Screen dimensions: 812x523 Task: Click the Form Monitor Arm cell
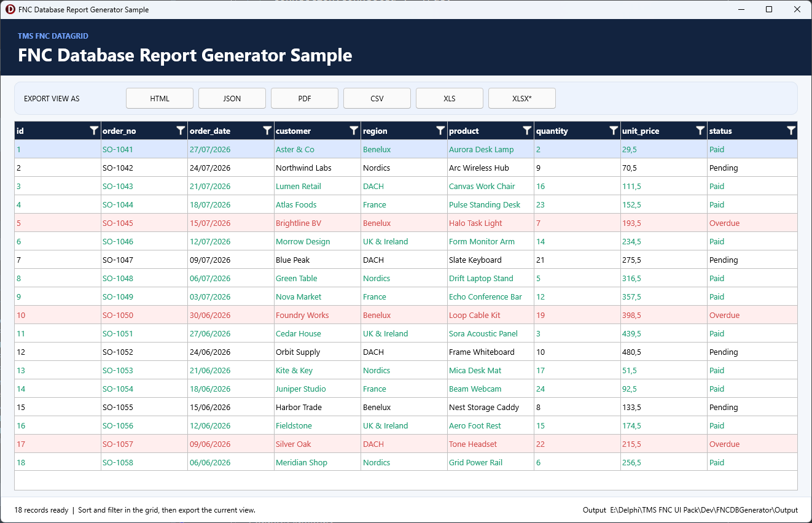[x=491, y=241]
